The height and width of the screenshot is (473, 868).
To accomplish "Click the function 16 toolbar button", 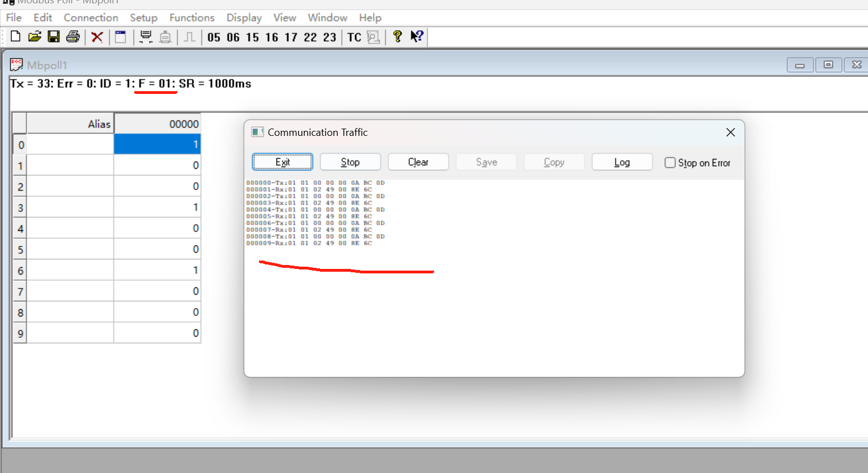I will pyautogui.click(x=272, y=37).
